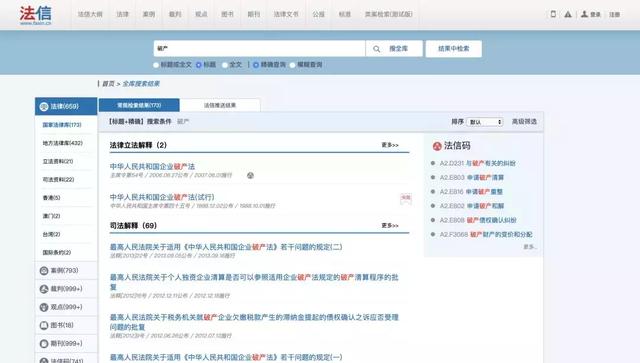Open 图书 in top navigation
Viewport: 640px width, 363px height.
coord(227,14)
